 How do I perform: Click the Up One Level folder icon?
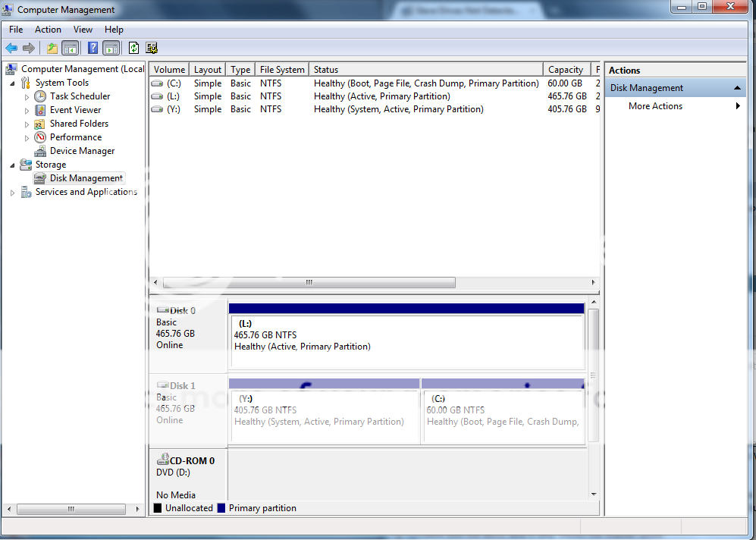pyautogui.click(x=52, y=48)
